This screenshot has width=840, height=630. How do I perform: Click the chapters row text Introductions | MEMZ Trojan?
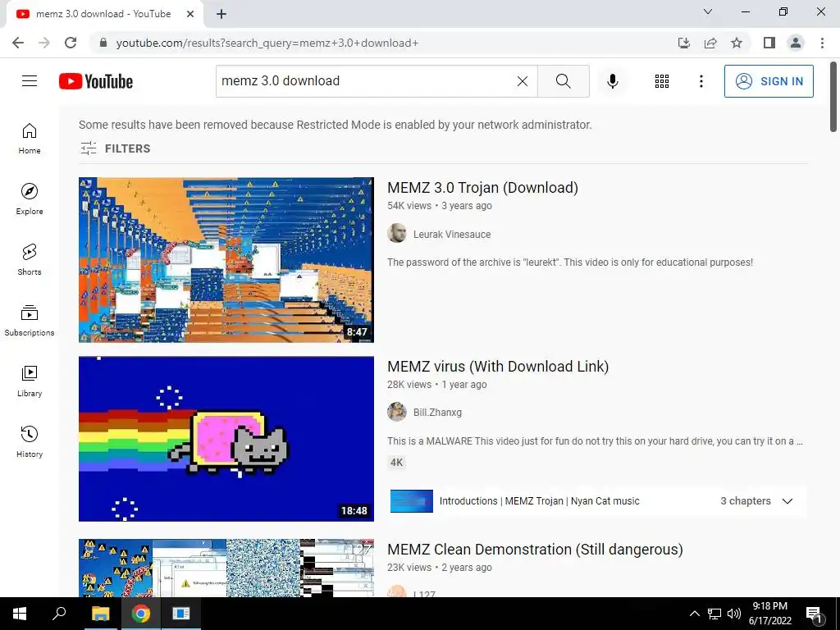540,501
